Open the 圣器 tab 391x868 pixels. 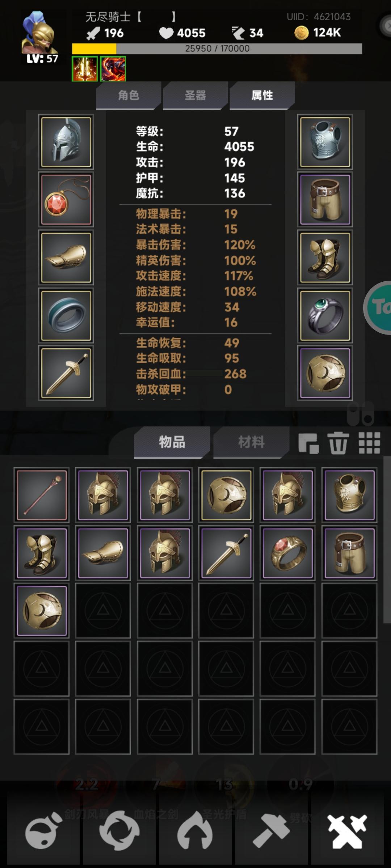(195, 95)
